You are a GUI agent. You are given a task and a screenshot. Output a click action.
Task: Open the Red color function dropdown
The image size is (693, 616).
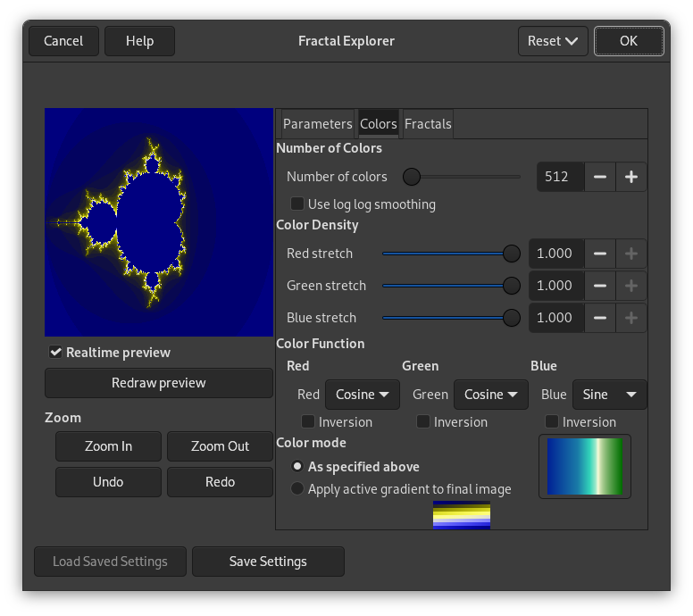click(x=363, y=395)
